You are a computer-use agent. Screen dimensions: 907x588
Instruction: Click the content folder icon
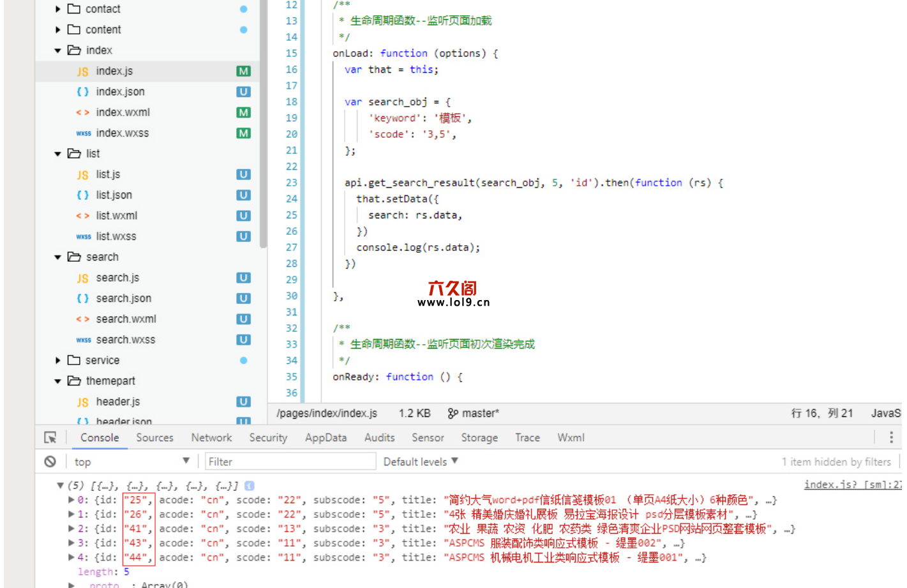point(74,29)
